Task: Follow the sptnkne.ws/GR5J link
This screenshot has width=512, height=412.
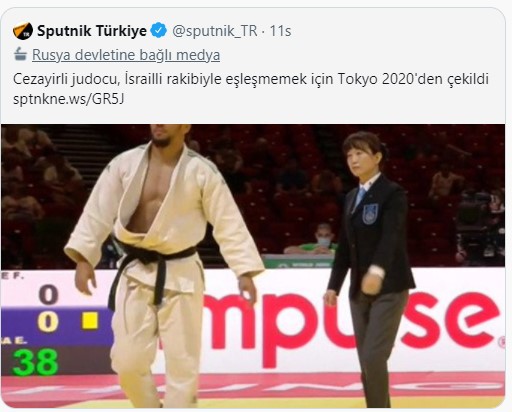Action: pos(68,99)
